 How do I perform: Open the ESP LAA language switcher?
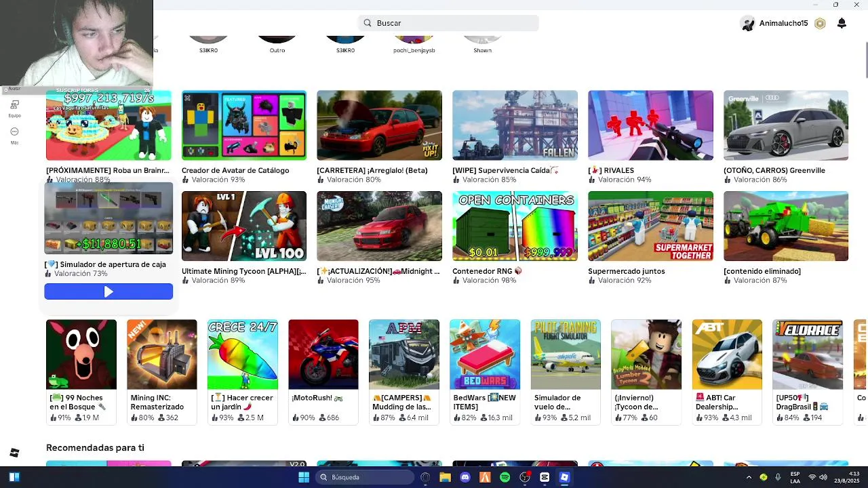(795, 477)
